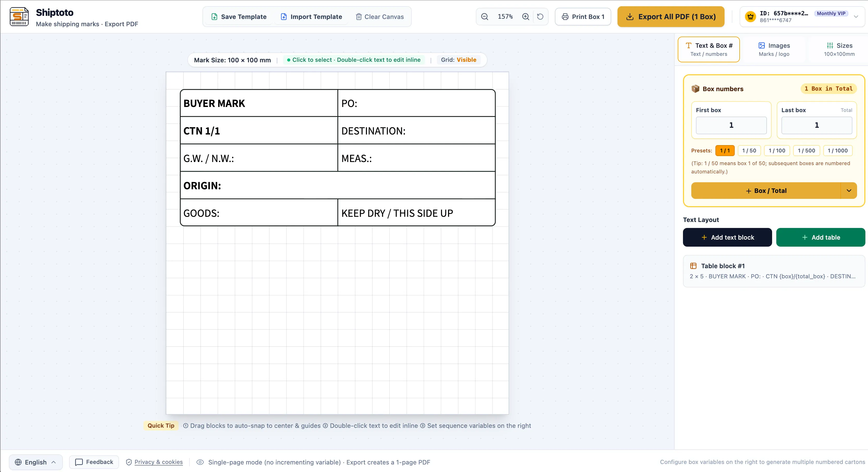Insert the Box / Total variable
The height and width of the screenshot is (472, 868).
[766, 191]
